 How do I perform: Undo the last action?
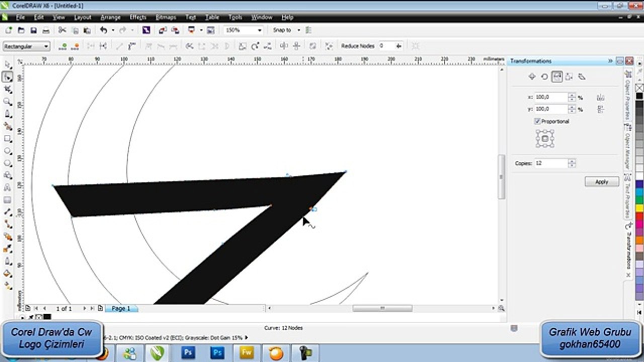[103, 30]
